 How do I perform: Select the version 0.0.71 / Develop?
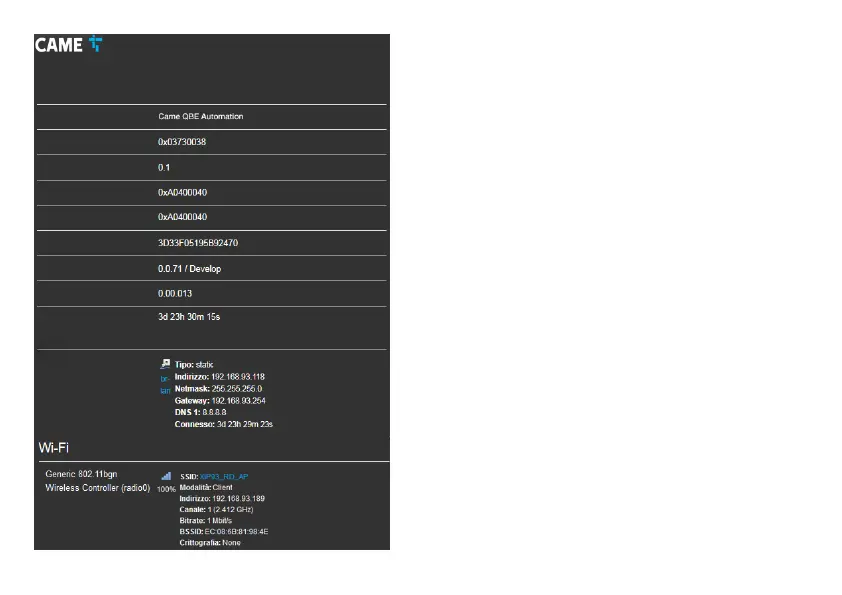[190, 269]
